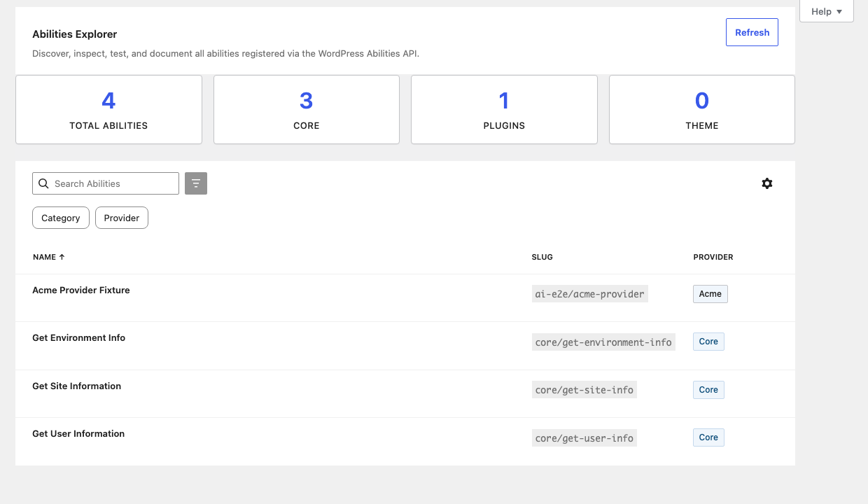Click the PROVIDER column header

(x=713, y=257)
